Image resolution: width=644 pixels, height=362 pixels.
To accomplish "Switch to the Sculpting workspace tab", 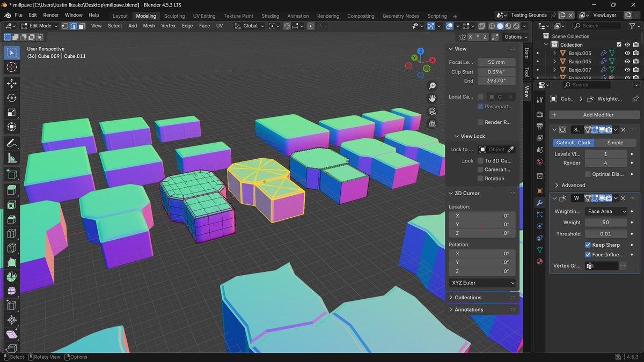I will (x=174, y=16).
